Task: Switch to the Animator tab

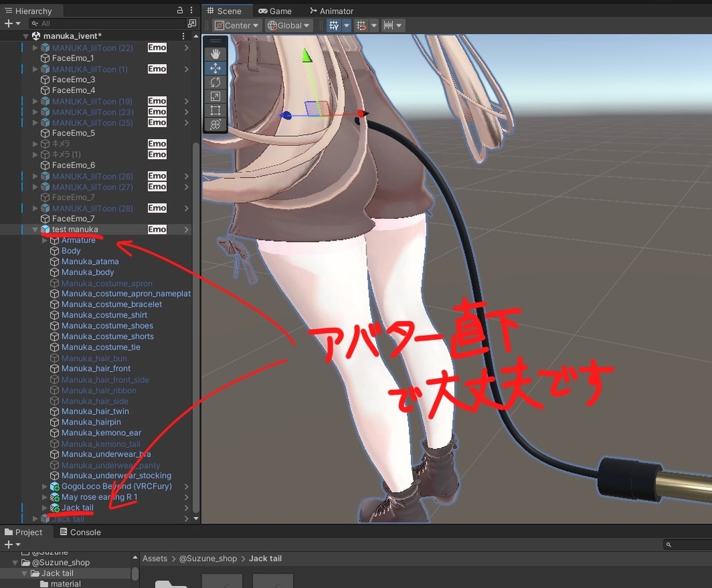Action: [332, 11]
